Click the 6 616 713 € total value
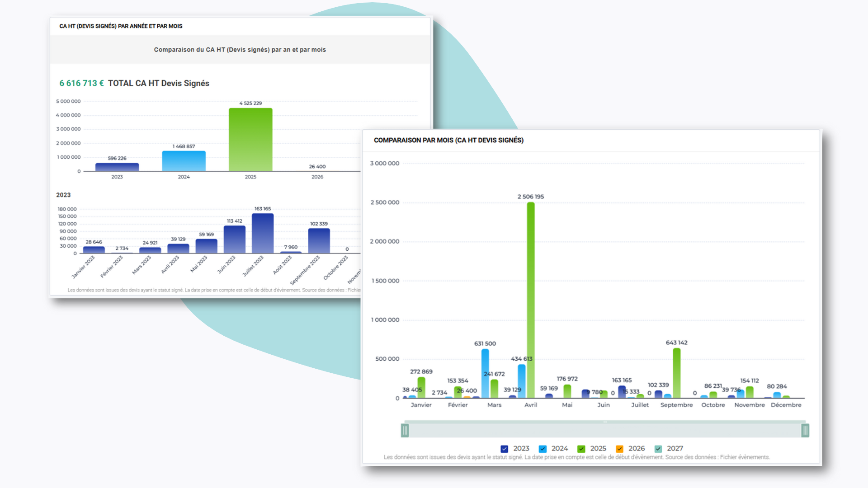Image resolution: width=868 pixels, height=488 pixels. [81, 83]
